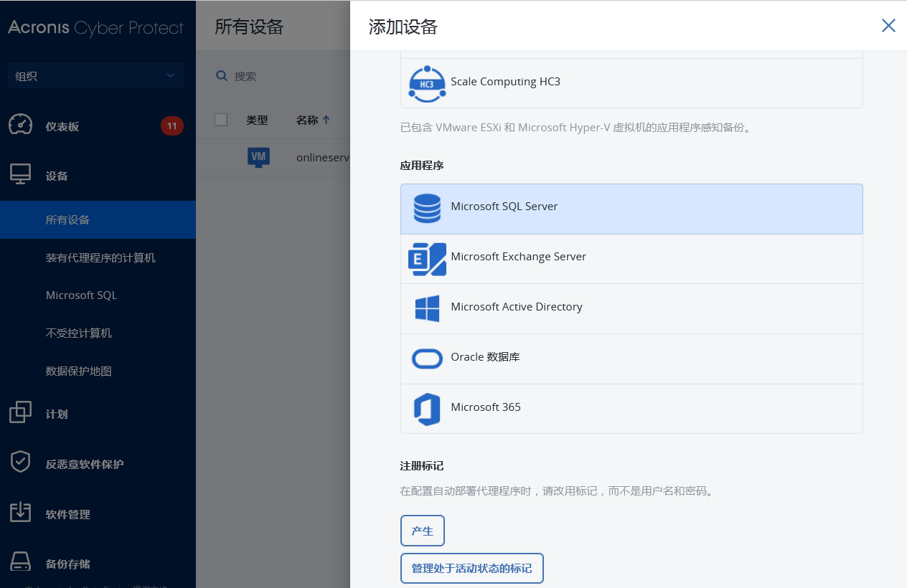Click the 类型 column header
The height and width of the screenshot is (588, 907).
click(x=257, y=120)
